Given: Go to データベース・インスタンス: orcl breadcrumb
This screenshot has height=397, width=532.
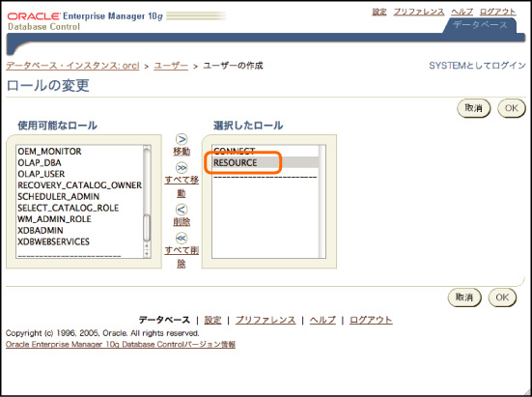Looking at the screenshot, I should 72,66.
